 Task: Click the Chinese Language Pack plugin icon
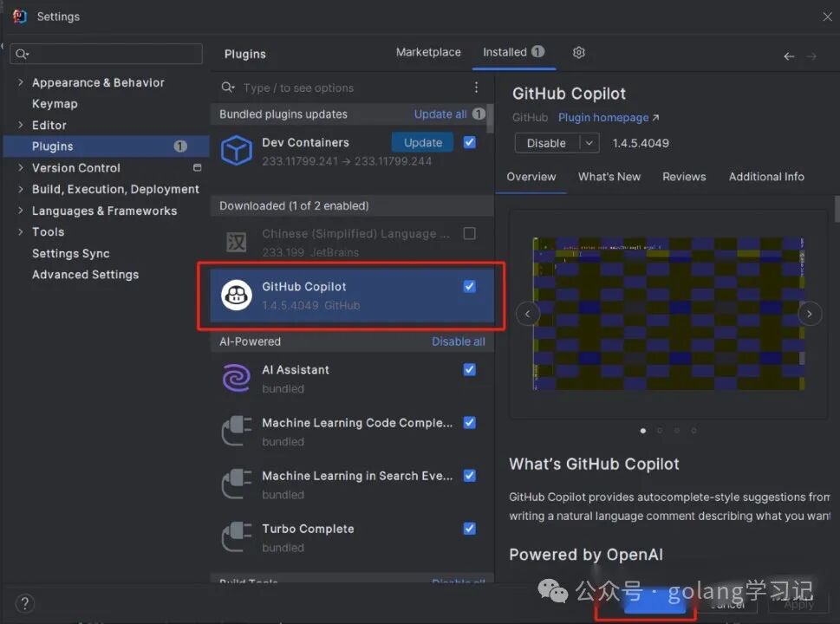coord(237,242)
